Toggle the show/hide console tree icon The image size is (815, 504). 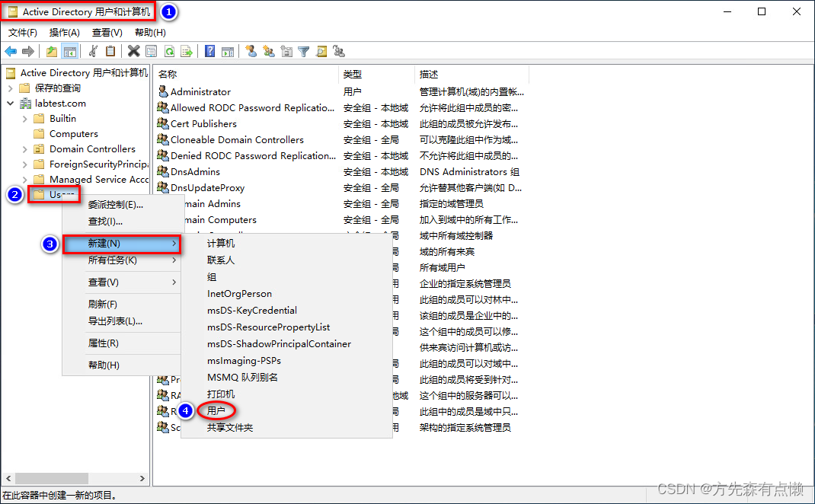pos(69,51)
